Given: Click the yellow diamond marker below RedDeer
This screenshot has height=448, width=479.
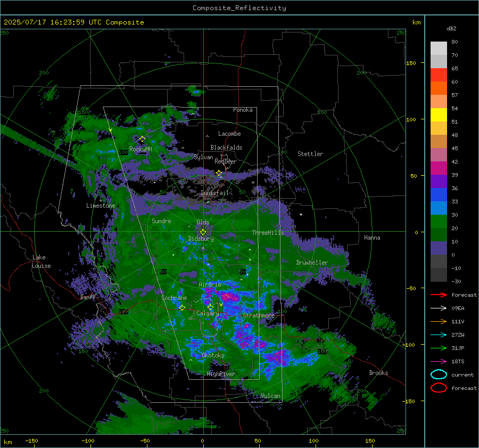Looking at the screenshot, I should pos(219,173).
